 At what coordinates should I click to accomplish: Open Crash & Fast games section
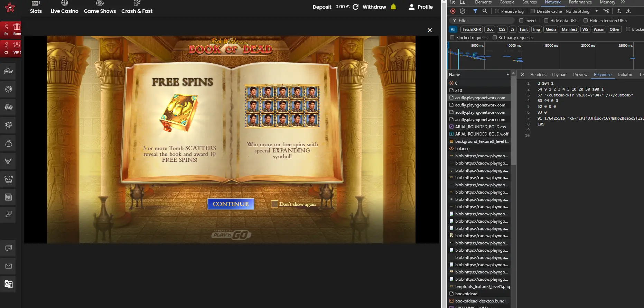[137, 7]
